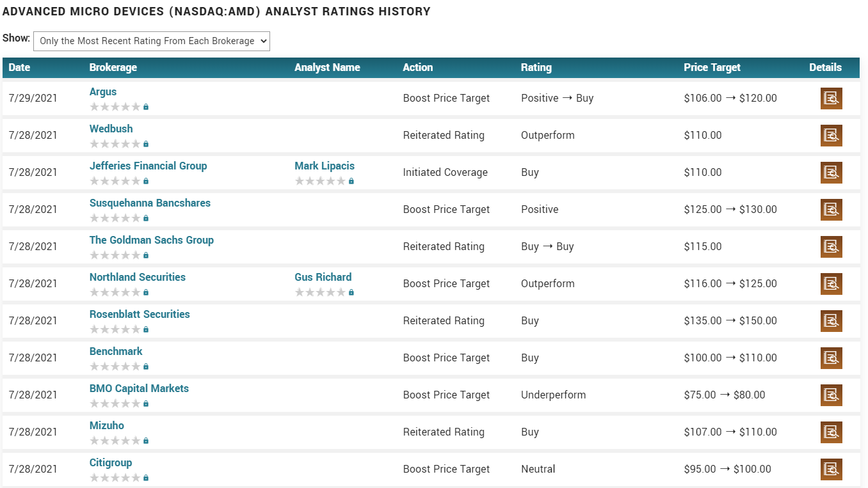Click lock icon under Benchmark stars

pyautogui.click(x=146, y=366)
